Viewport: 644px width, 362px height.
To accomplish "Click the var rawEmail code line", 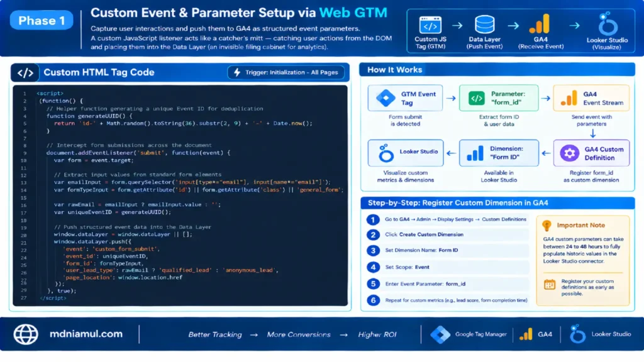I will coord(137,205).
